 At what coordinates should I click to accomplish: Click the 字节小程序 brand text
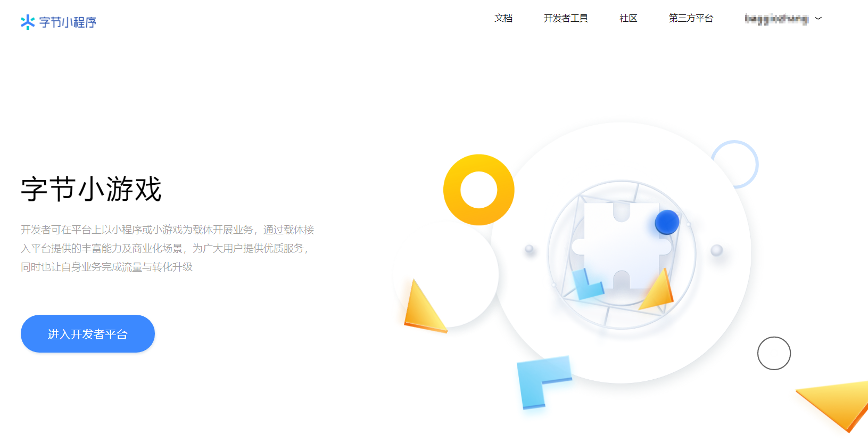[68, 22]
